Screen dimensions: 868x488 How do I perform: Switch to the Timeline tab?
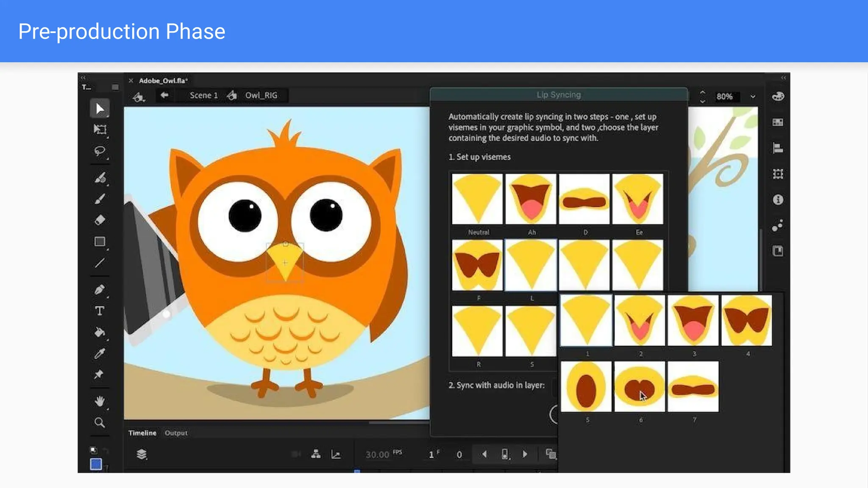(142, 433)
